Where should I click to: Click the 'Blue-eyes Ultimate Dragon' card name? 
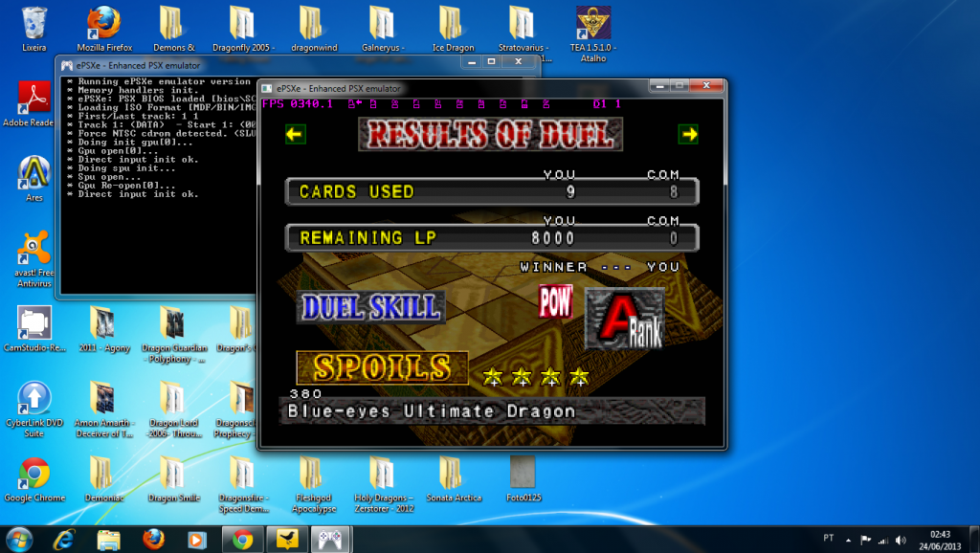[432, 411]
